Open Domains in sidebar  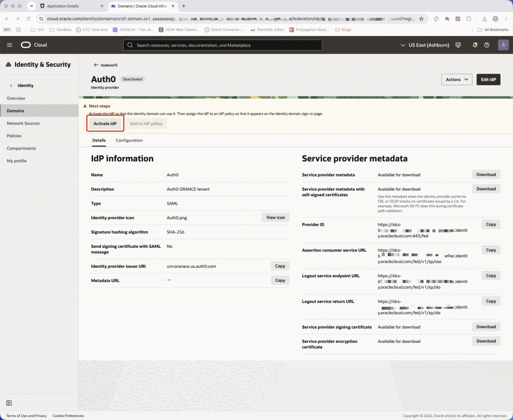coord(39,111)
